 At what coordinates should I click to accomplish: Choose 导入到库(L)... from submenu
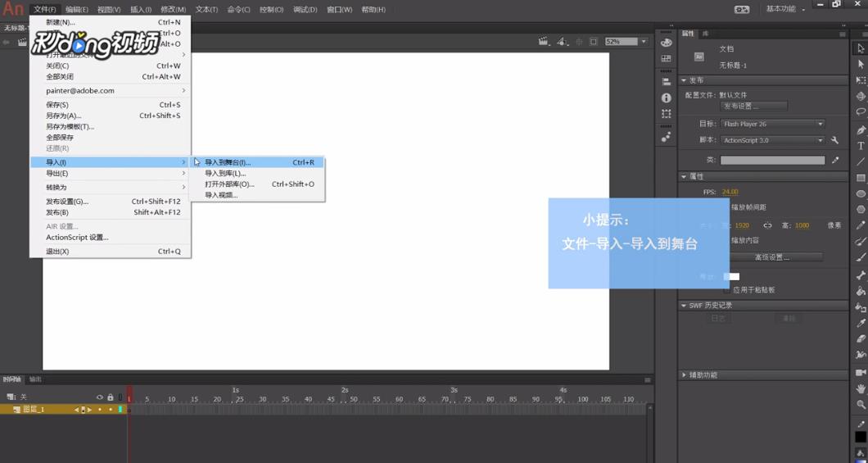point(257,174)
